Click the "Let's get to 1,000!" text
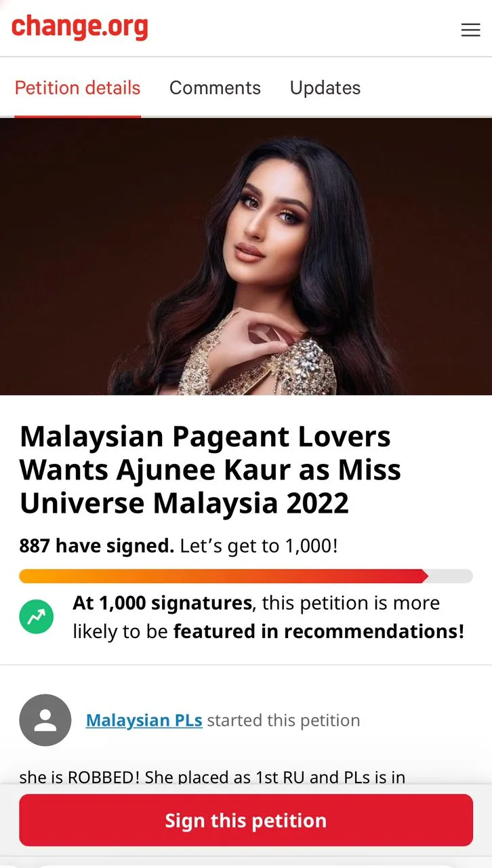This screenshot has height=868, width=492. (259, 545)
